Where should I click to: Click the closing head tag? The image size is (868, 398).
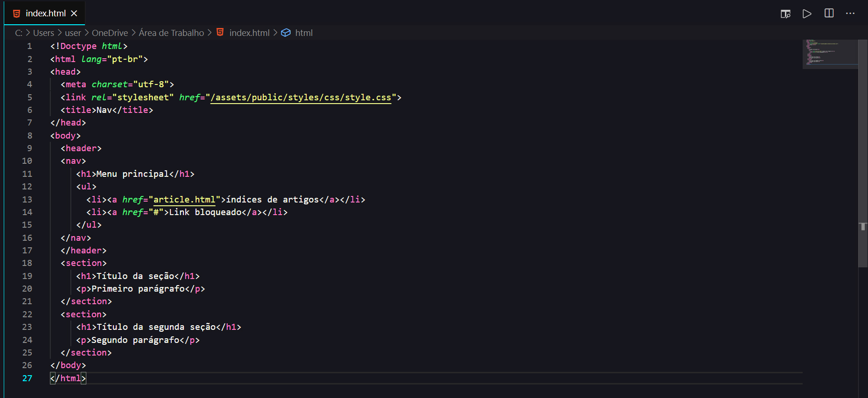tap(68, 123)
